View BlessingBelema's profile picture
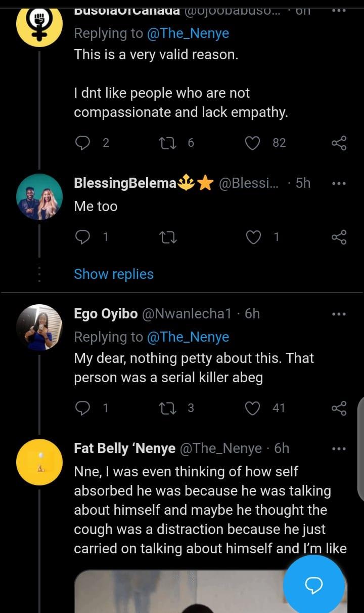Image resolution: width=364 pixels, height=613 pixels. [39, 196]
